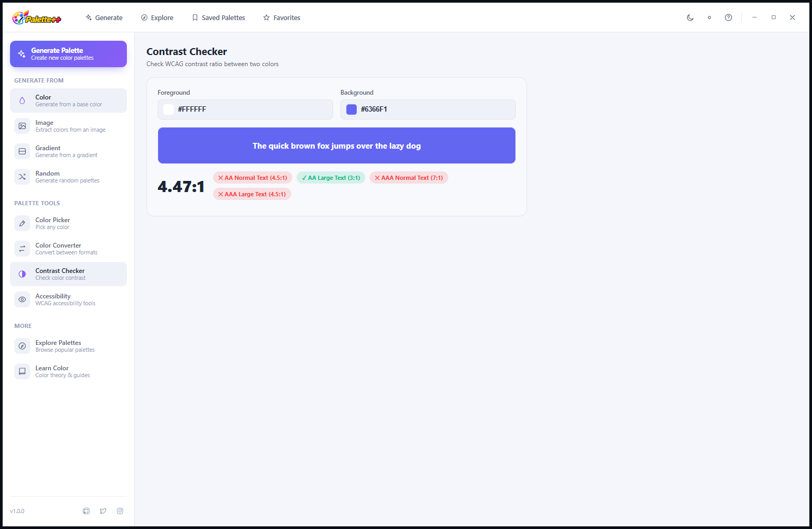Viewport: 812px width, 529px height.
Task: Click the "MORE" section header in sidebar
Action: coord(23,326)
